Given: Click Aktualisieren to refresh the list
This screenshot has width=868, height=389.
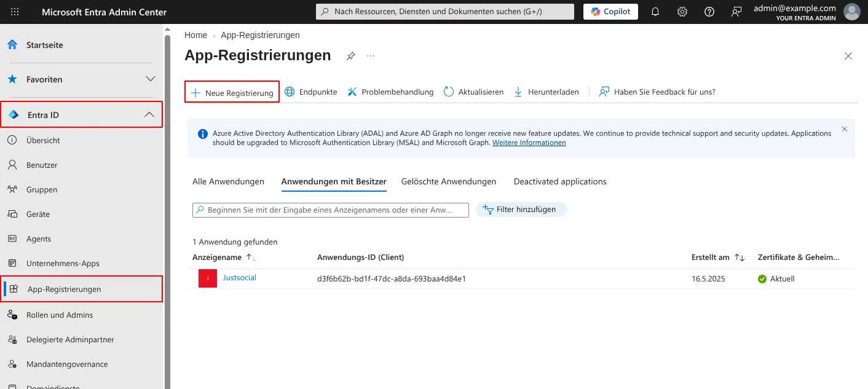Looking at the screenshot, I should (473, 92).
